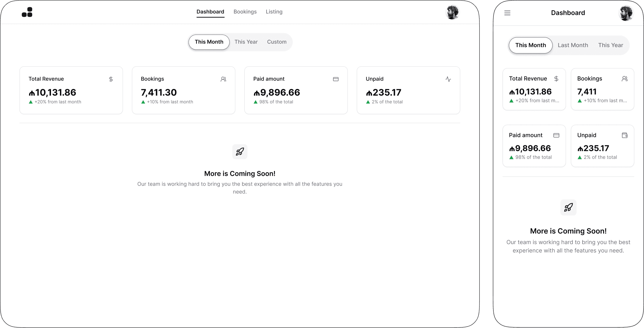
Task: Click the users icon on Bookings card
Action: click(223, 79)
